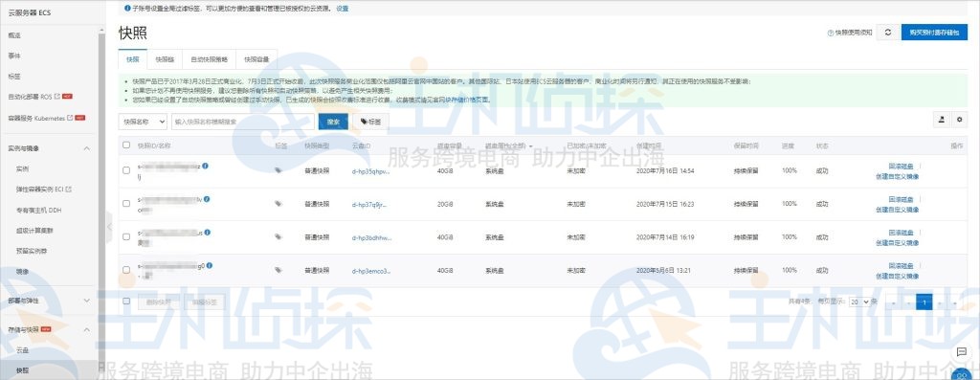The width and height of the screenshot is (980, 380).
Task: Open 实例 in the sidebar
Action: [23, 168]
